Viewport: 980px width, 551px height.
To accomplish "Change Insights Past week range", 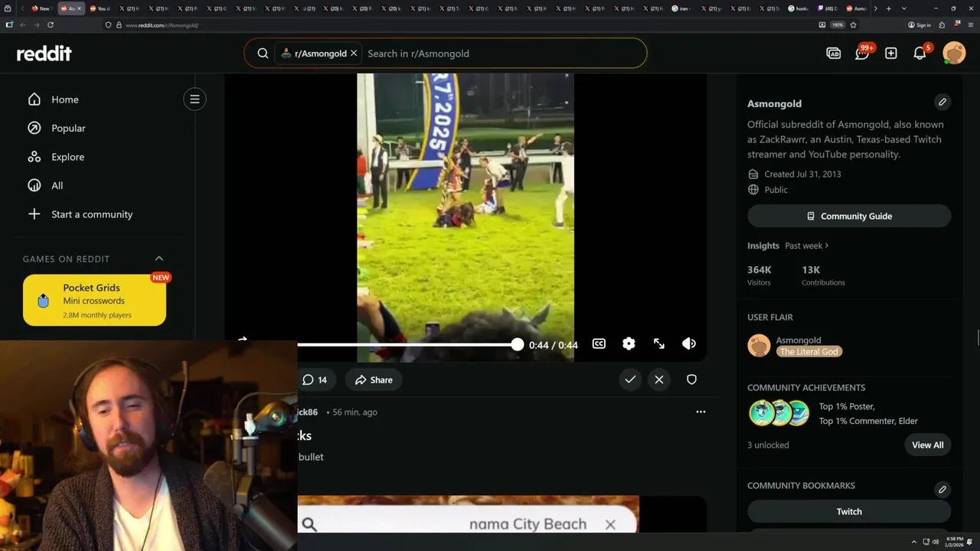I will (807, 246).
